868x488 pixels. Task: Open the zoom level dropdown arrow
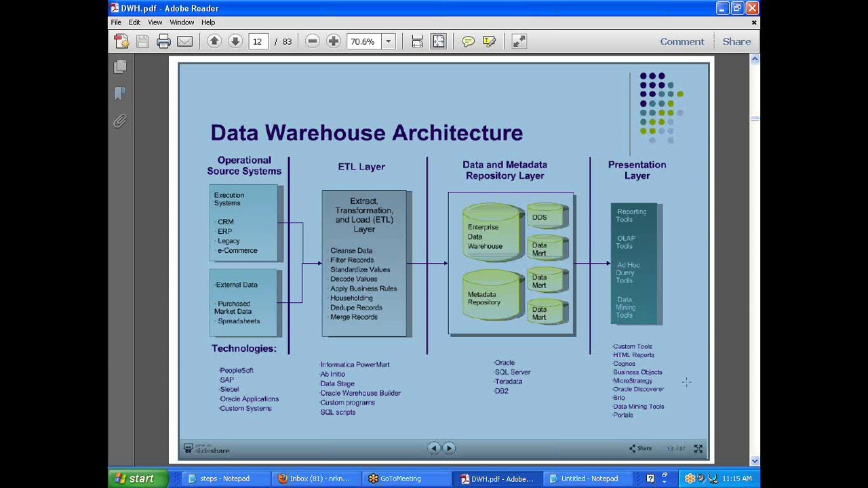[388, 42]
